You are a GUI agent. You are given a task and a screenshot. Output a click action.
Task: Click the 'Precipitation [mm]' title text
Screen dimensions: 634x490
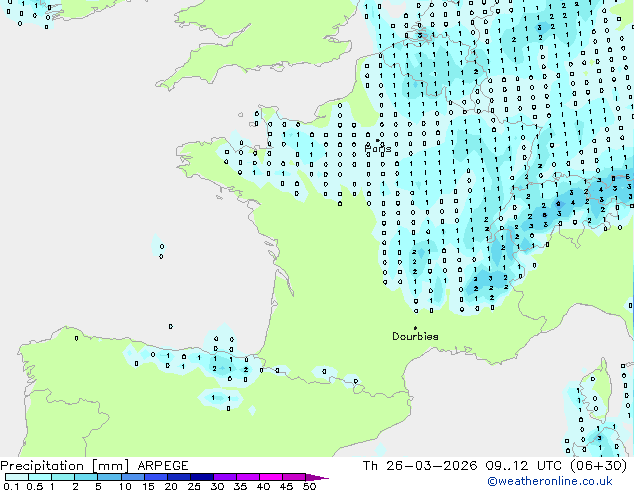pyautogui.click(x=65, y=466)
